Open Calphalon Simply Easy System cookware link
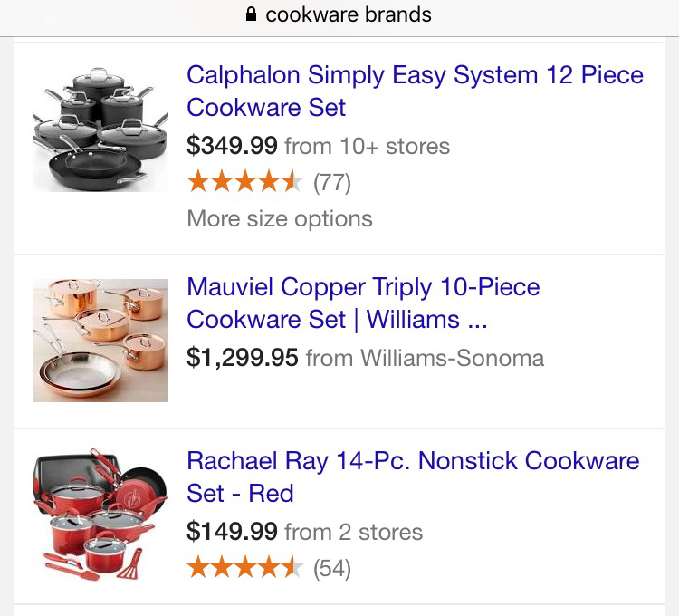The image size is (679, 616). click(x=415, y=91)
